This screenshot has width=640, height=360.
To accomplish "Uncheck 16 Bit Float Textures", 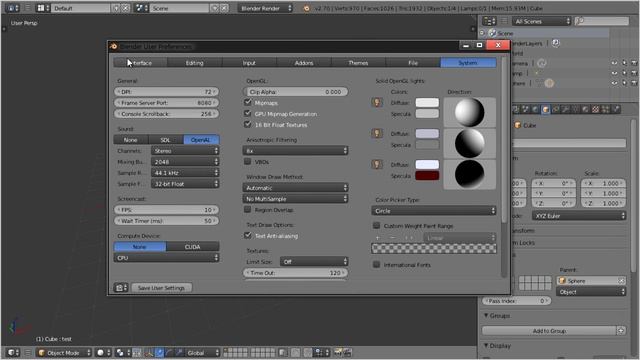I will point(248,124).
